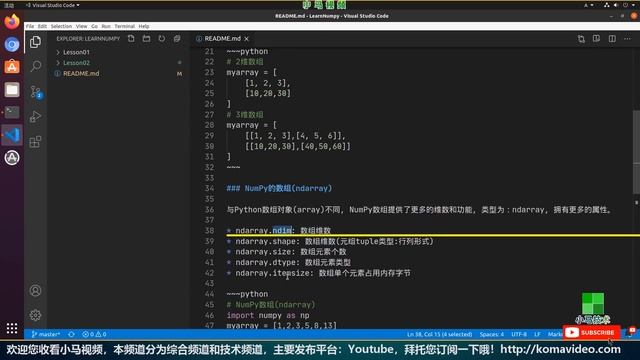Click the New File icon in Explorer
This screenshot has width=640, height=360.
[x=131, y=38]
